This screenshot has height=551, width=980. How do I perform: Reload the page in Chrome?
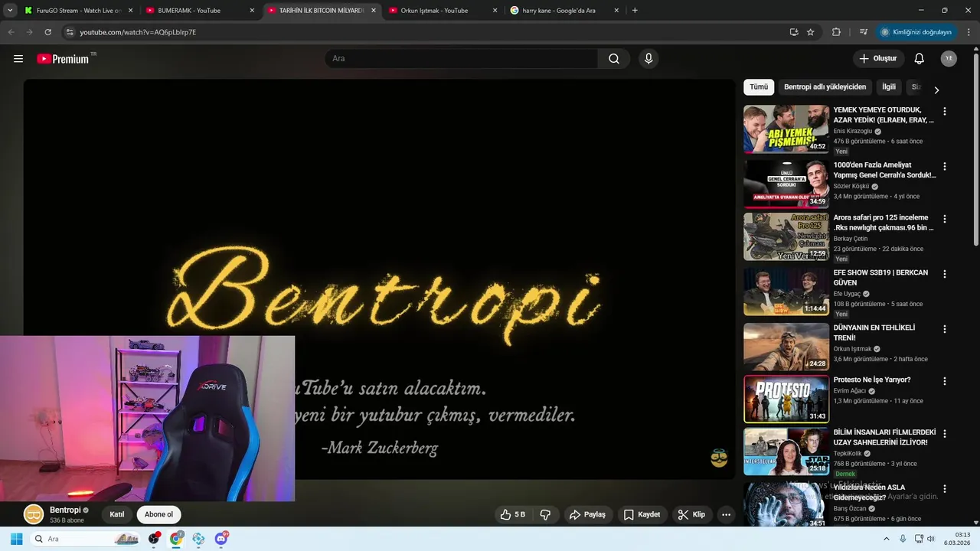48,32
